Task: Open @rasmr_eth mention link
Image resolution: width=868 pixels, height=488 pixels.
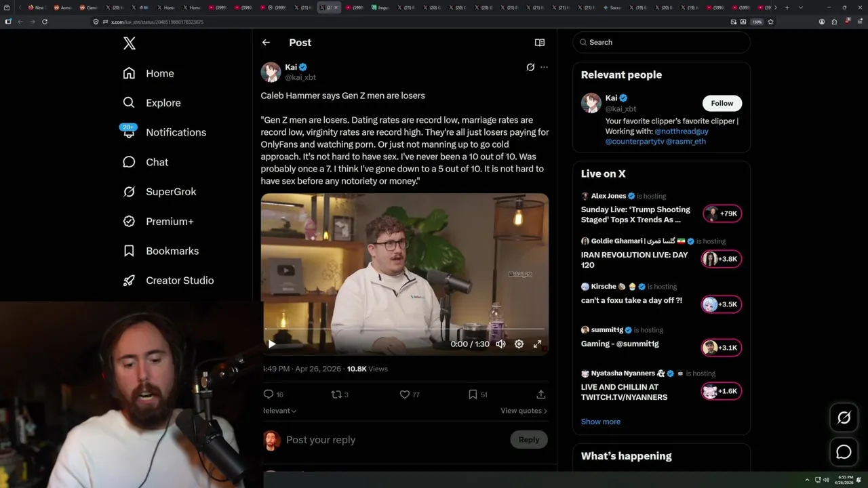Action: coord(686,142)
